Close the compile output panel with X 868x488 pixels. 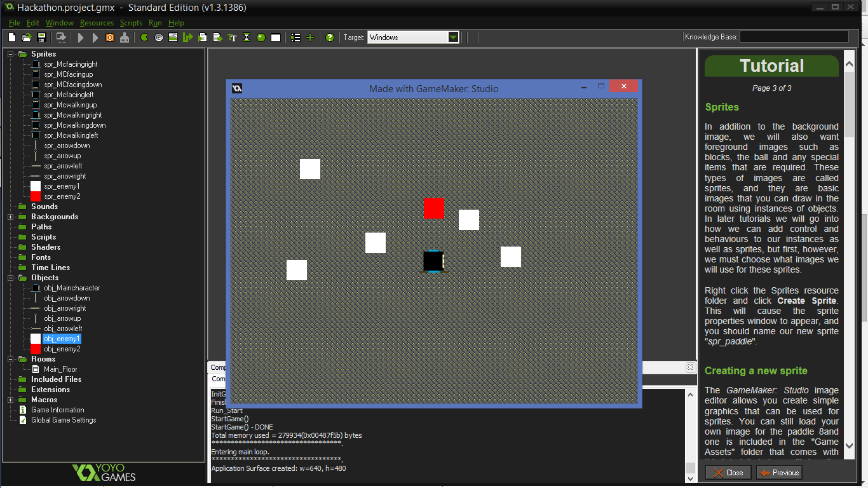pyautogui.click(x=690, y=367)
